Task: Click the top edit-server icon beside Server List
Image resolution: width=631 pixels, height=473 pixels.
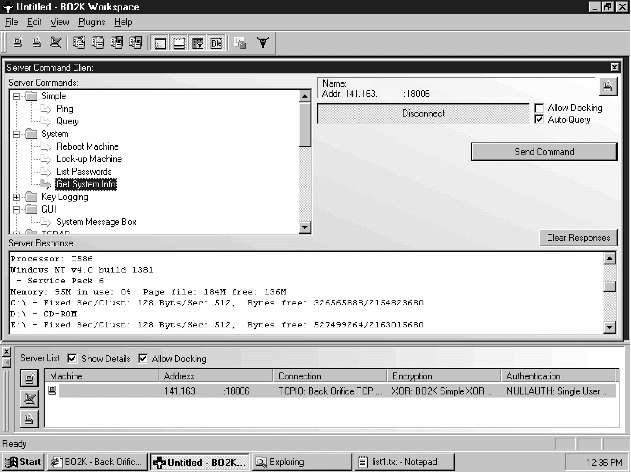Action: [30, 377]
